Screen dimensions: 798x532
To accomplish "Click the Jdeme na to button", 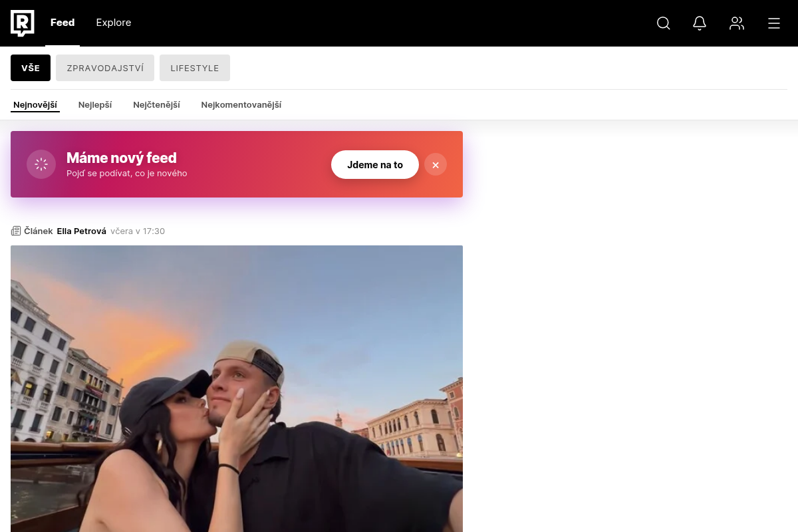I will pyautogui.click(x=375, y=165).
